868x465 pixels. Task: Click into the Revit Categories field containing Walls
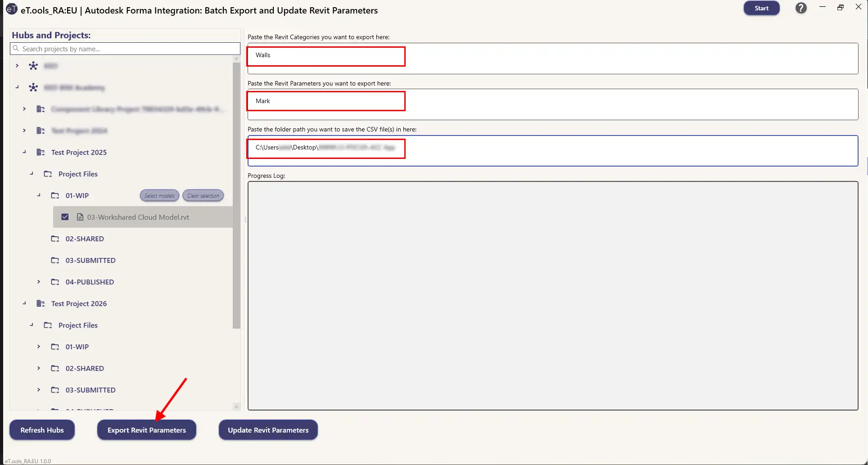(553, 59)
